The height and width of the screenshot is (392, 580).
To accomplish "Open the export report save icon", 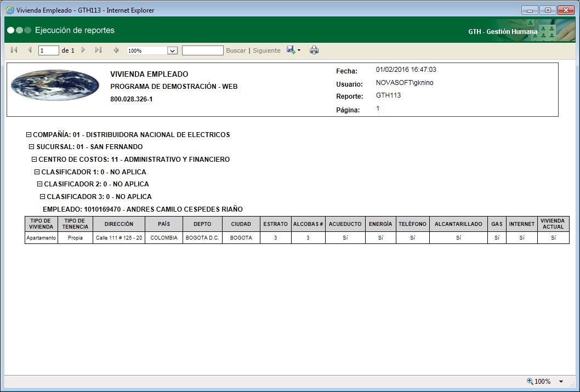I will (x=291, y=50).
